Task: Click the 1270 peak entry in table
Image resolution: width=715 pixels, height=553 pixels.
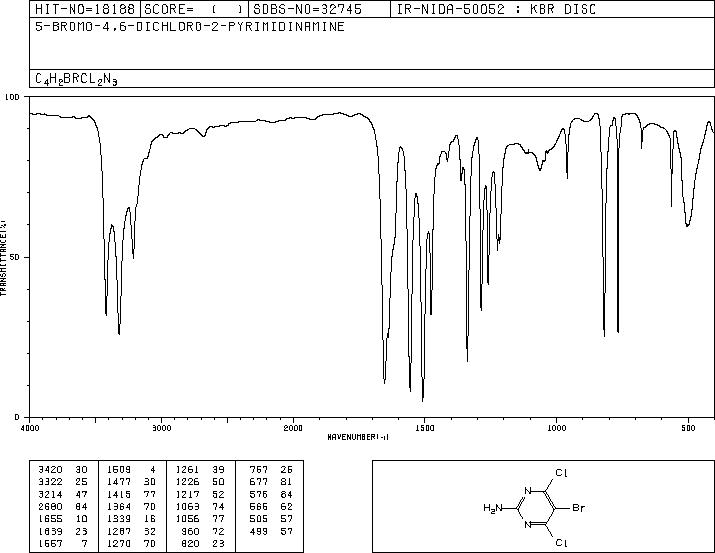Action: coord(131,543)
